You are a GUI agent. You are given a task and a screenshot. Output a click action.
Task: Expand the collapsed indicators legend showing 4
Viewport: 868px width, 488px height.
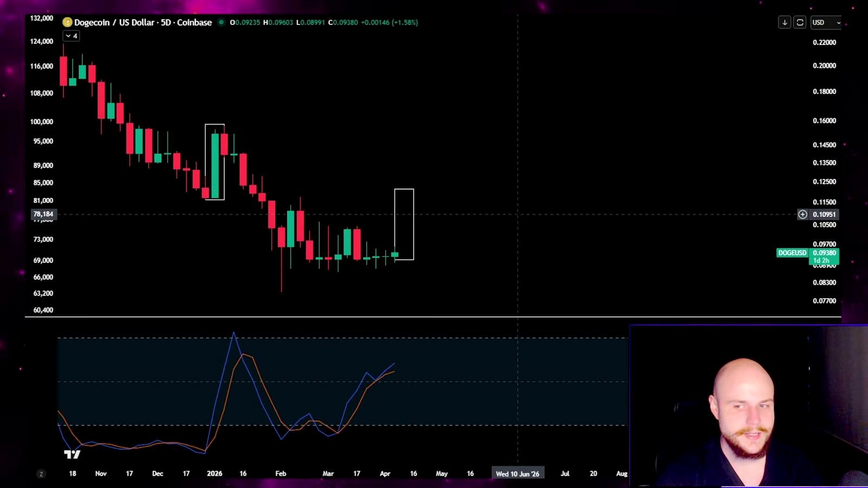click(71, 36)
